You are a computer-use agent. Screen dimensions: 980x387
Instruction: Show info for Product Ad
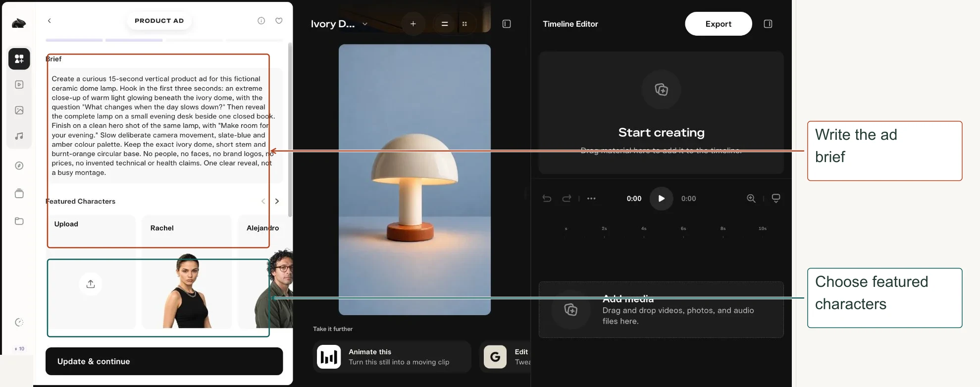coord(261,21)
